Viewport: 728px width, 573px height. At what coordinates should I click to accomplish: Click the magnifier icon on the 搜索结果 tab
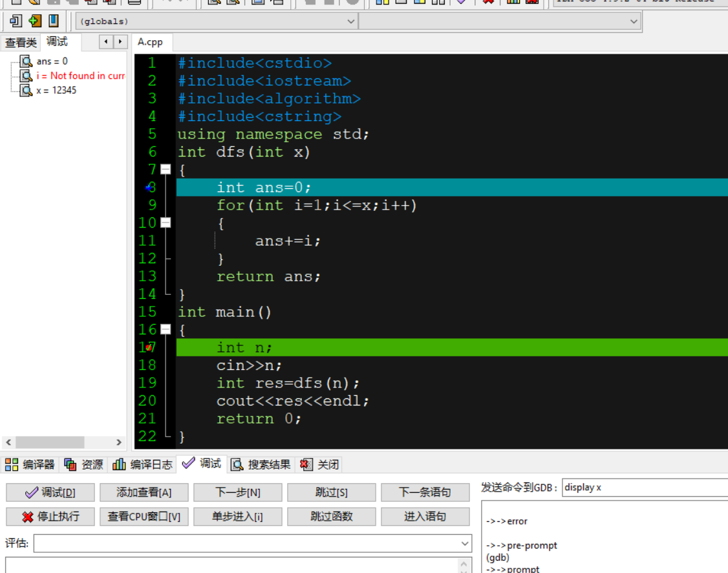[x=237, y=464]
